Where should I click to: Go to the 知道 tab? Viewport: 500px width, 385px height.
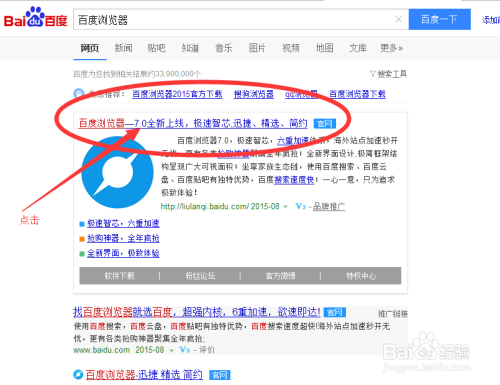190,48
